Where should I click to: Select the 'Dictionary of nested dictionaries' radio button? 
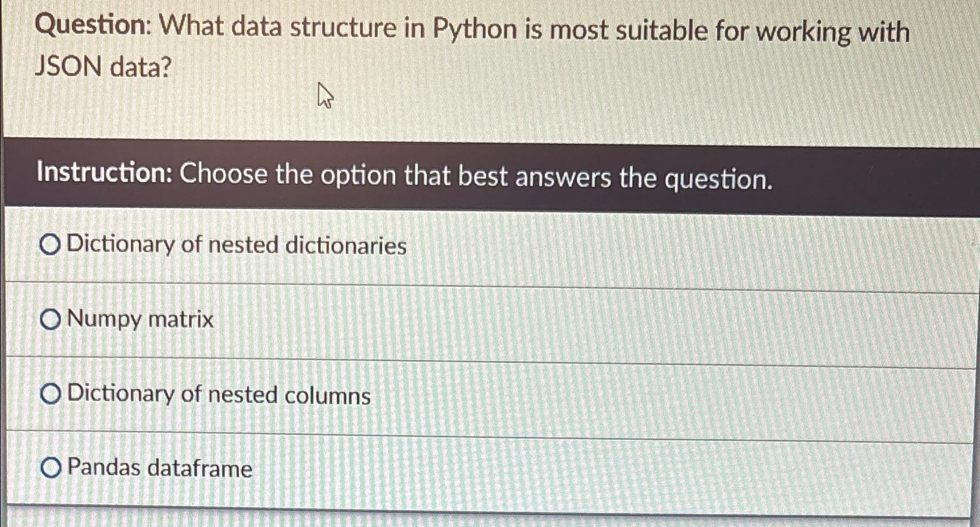tap(51, 246)
